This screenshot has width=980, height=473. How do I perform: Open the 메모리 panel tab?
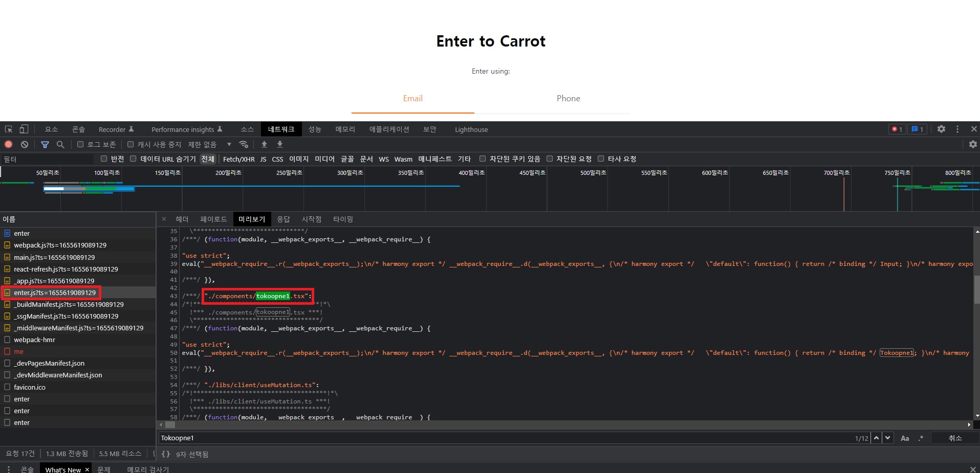tap(345, 129)
